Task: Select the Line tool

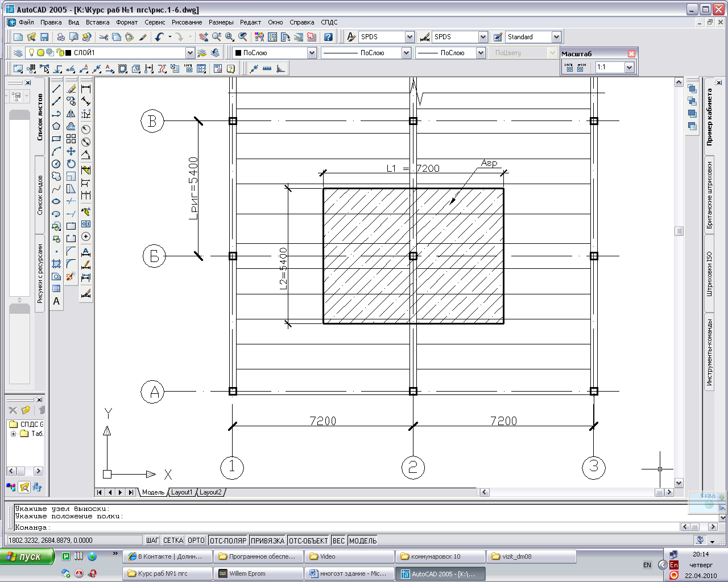Action: click(56, 89)
